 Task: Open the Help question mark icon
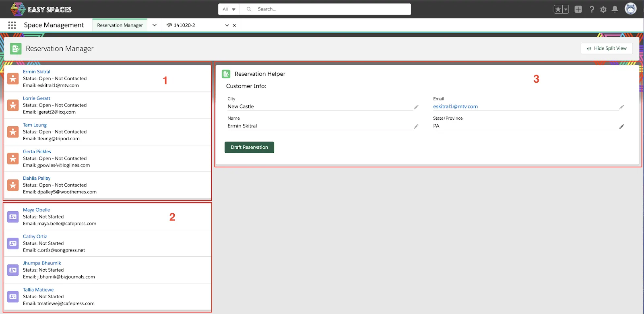[592, 9]
